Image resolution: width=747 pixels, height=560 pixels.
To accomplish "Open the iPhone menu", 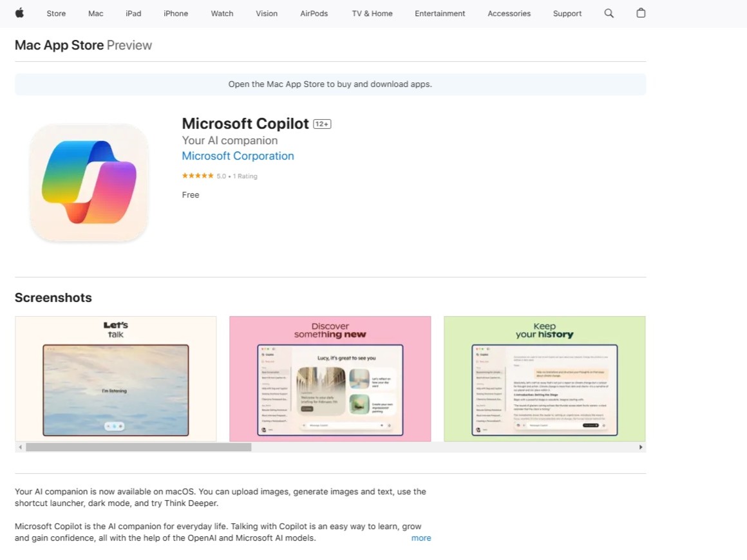I will (176, 14).
